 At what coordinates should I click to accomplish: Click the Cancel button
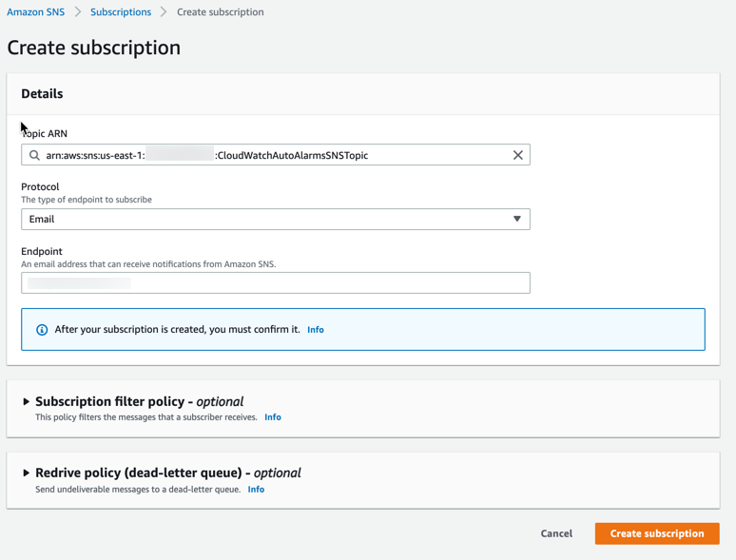tap(556, 533)
